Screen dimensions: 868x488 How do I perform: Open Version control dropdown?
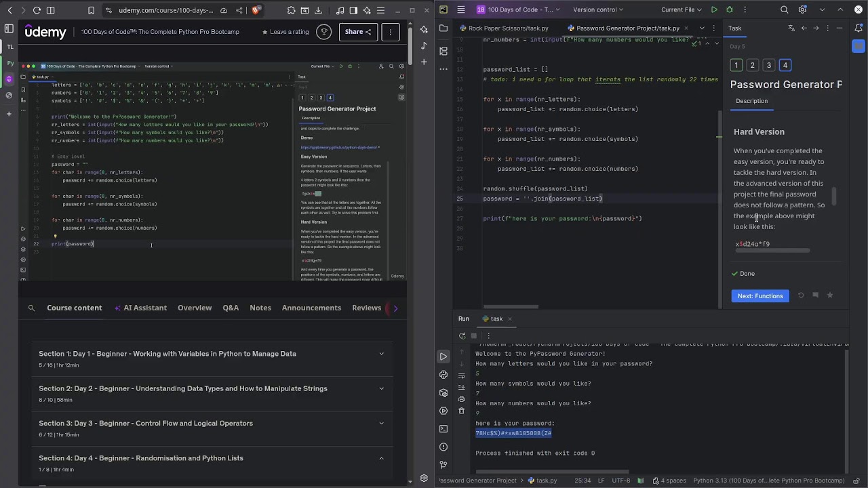pyautogui.click(x=599, y=9)
